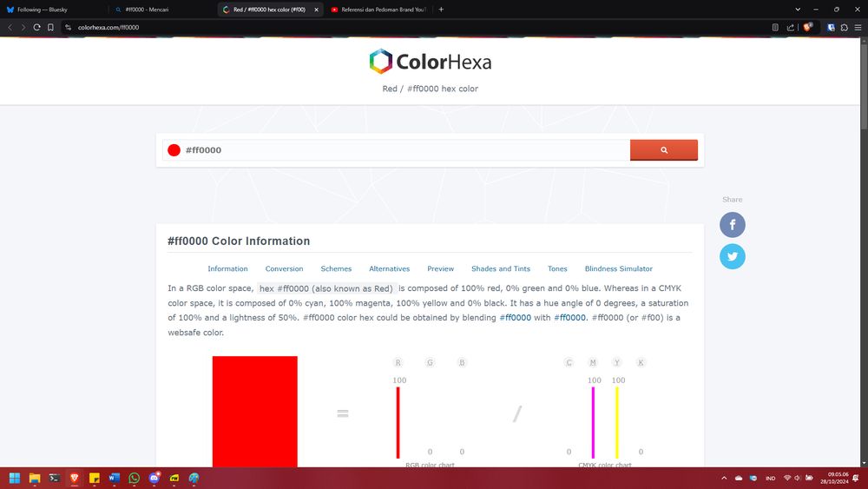The image size is (868, 489).
Task: Go forward with browser forward arrow
Action: [23, 27]
